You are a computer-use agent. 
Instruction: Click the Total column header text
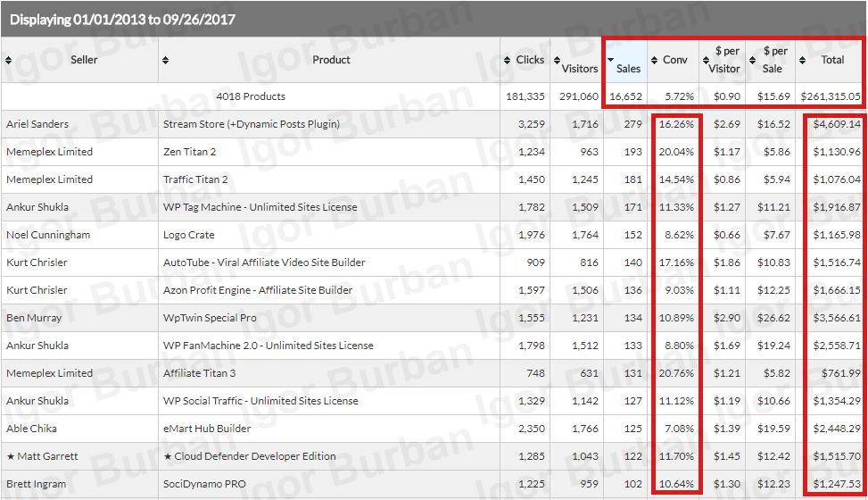pos(832,60)
